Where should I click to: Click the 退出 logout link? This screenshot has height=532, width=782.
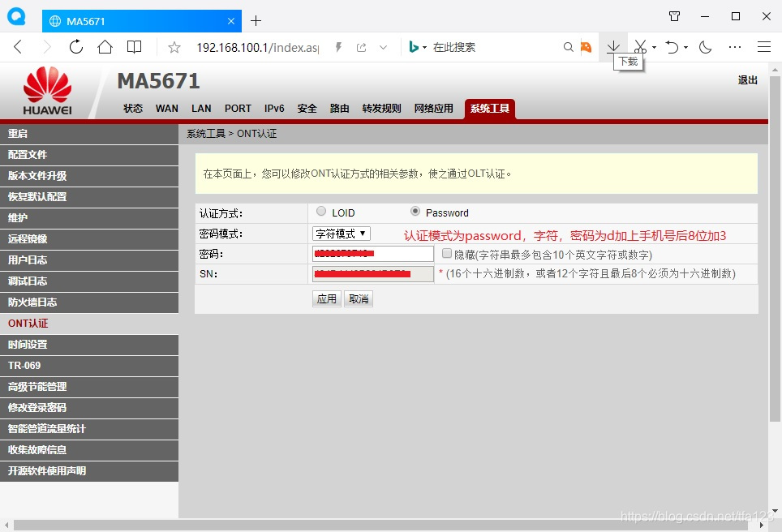[x=748, y=80]
